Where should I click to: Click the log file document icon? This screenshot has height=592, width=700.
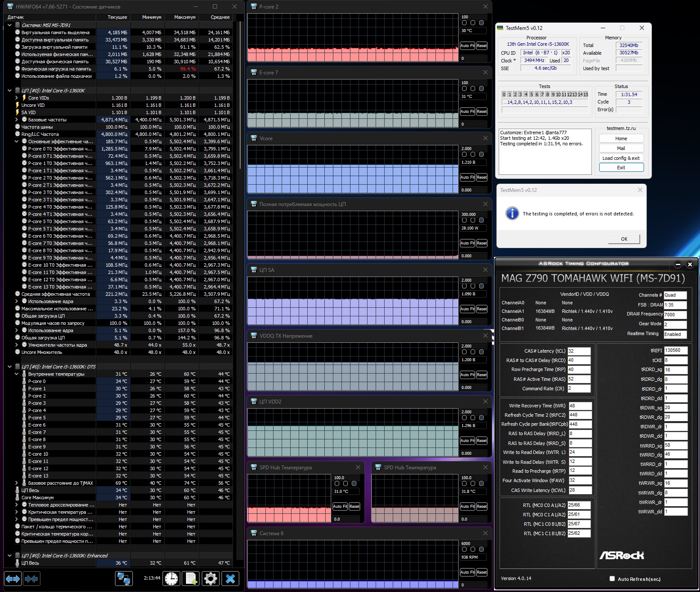(x=191, y=579)
